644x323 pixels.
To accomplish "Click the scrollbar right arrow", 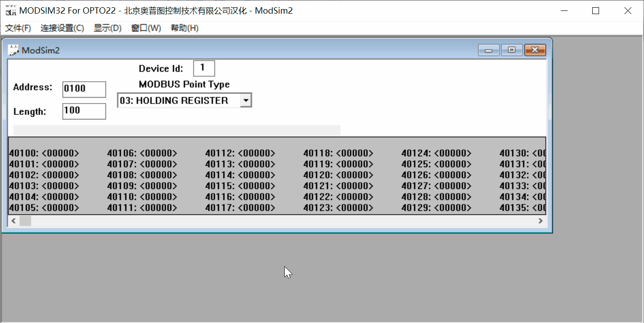I will pos(540,221).
